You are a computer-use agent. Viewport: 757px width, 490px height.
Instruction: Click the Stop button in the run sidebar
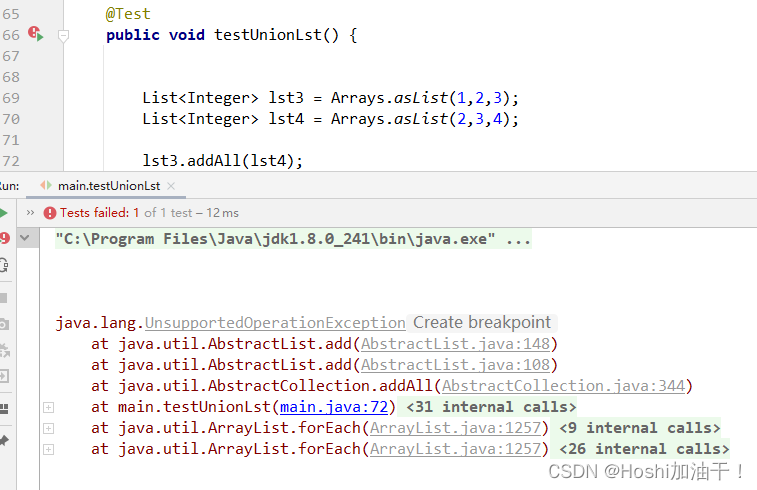pos(3,298)
